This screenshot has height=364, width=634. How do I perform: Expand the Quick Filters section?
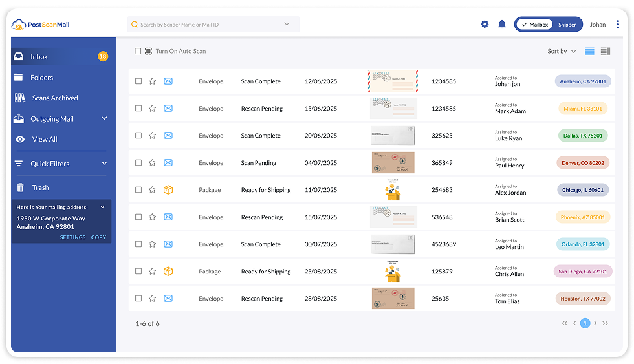tap(104, 164)
